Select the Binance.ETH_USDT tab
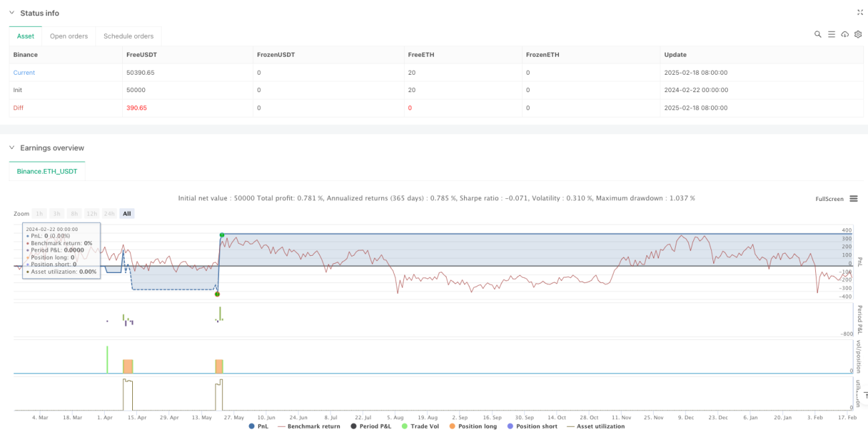Screen dimensions: 868x432 coord(47,172)
